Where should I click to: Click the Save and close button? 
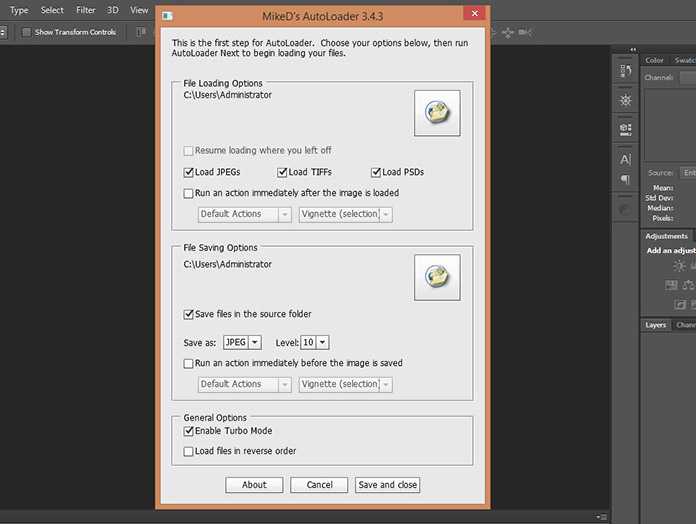tap(388, 485)
